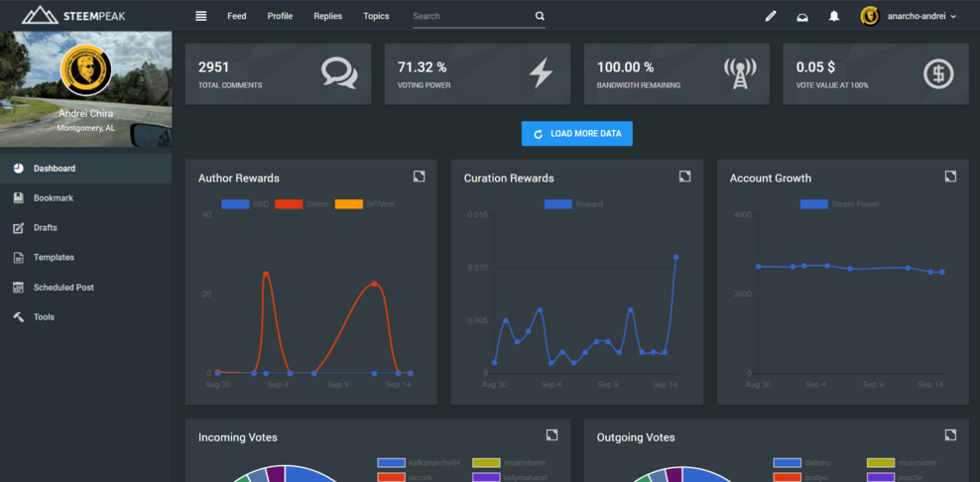Toggle daltono in Outgoing Votes legend
The height and width of the screenshot is (482, 980).
point(801,463)
